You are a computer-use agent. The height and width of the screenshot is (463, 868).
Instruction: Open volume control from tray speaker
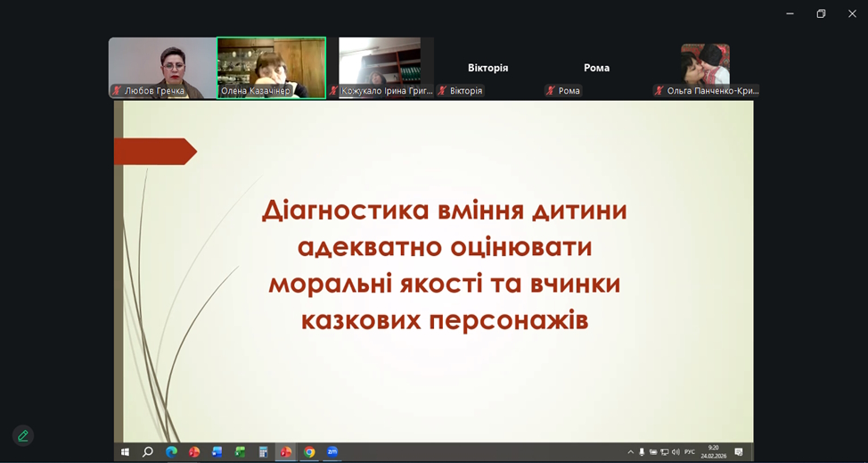pos(676,452)
